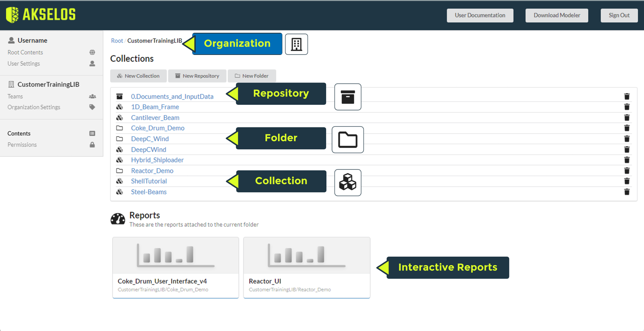Click the lock icon next to Permissions

92,144
